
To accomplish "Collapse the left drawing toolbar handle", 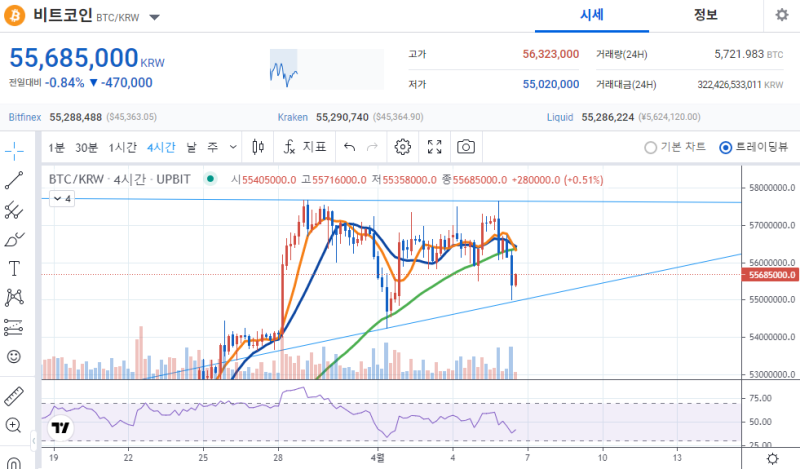I will click(34, 439).
